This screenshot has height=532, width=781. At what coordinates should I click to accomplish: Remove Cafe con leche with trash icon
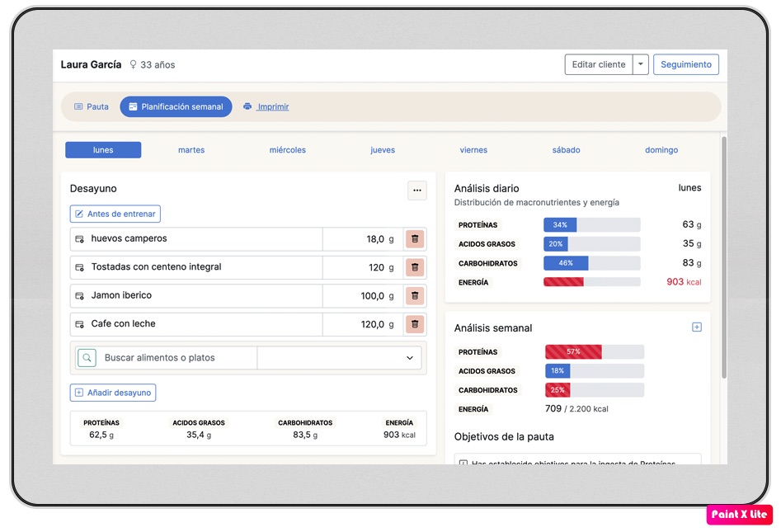pos(415,324)
